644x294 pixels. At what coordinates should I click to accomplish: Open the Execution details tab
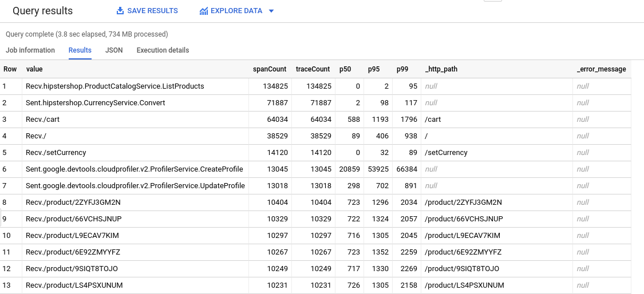click(x=163, y=50)
